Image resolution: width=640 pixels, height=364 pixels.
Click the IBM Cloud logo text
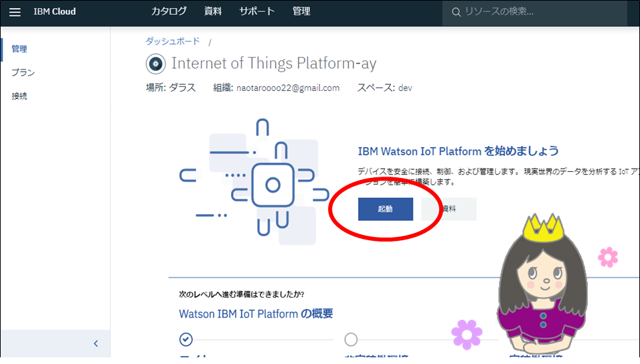(55, 11)
